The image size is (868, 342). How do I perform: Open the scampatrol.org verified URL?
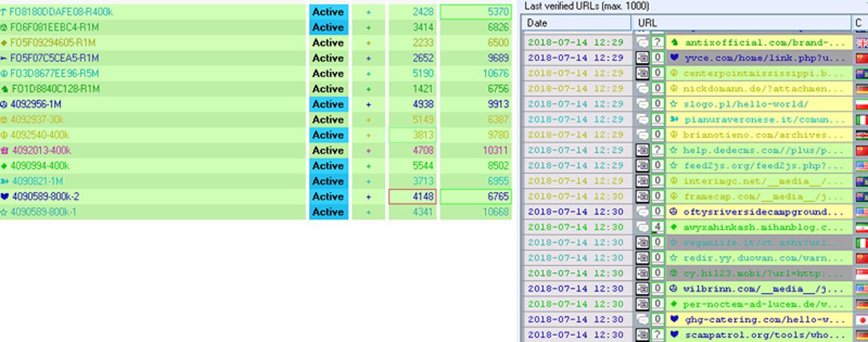(x=767, y=335)
